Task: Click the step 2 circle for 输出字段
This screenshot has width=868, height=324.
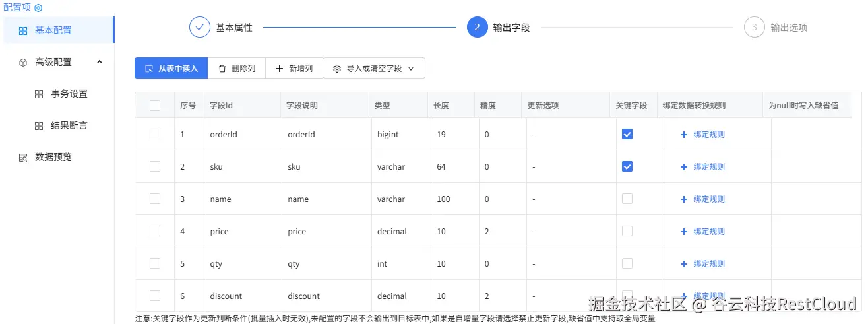Action: (477, 28)
